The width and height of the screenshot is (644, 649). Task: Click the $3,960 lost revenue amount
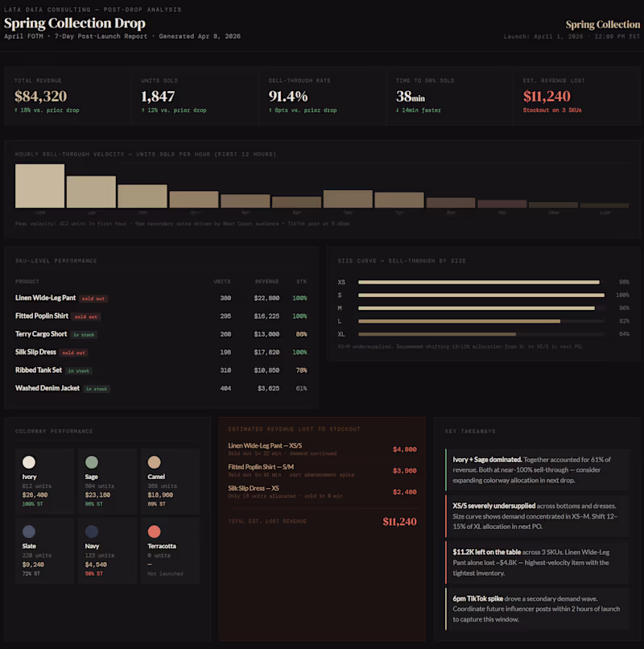[405, 470]
